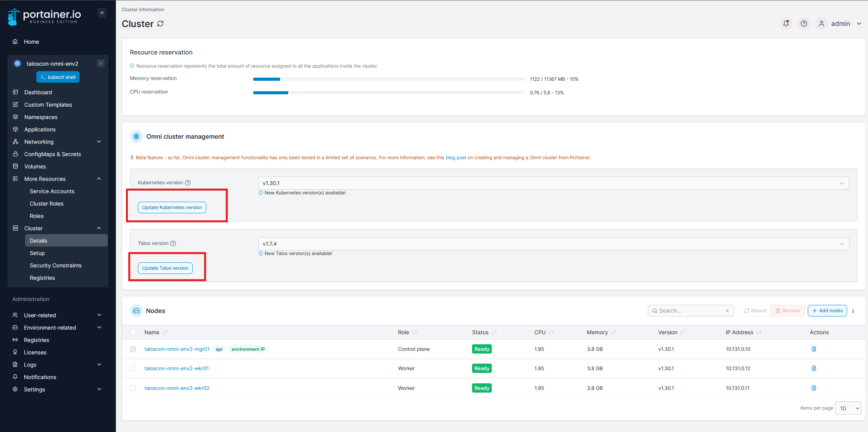Click Update Talos version button
This screenshot has height=432, width=868.
(165, 268)
